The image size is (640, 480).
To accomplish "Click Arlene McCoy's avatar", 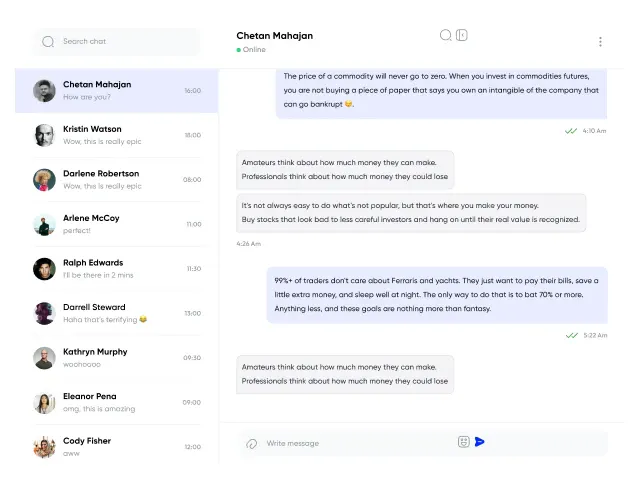I will 44,224.
